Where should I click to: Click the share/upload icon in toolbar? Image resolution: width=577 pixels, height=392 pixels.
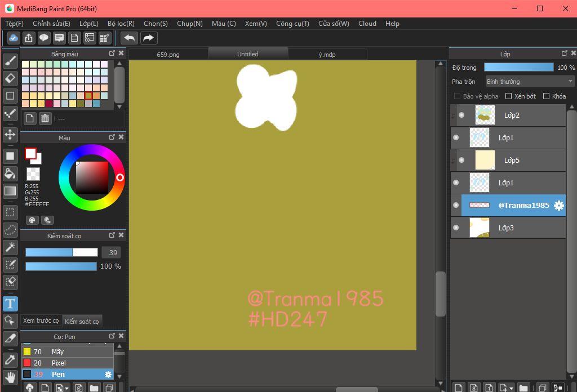click(x=29, y=38)
